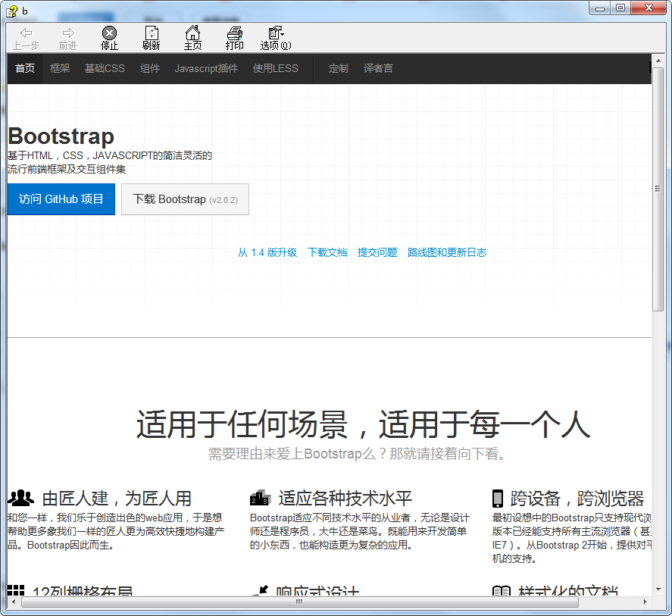Click the phone icon beside 跨设备
Image resolution: width=672 pixels, height=616 pixels.
pos(498,499)
